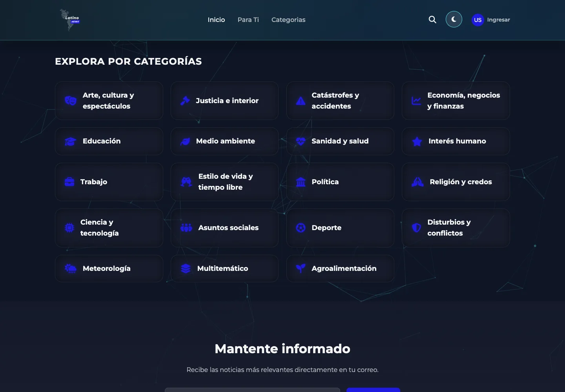Open the Categorias nav item

[288, 20]
